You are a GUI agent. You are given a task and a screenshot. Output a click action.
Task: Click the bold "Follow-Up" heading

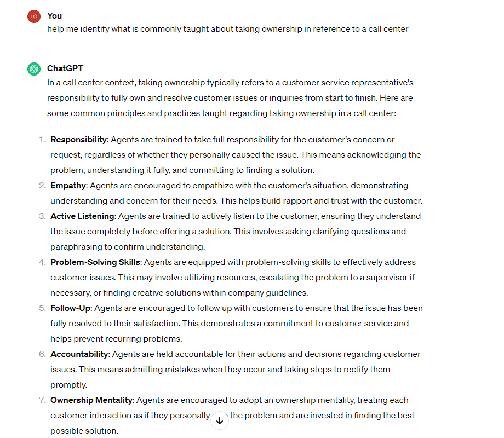(71, 308)
